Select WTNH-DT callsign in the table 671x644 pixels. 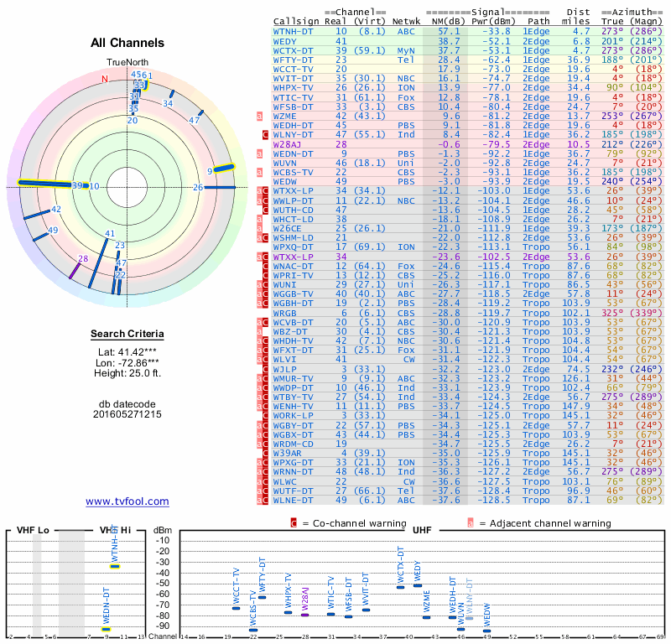(x=293, y=31)
